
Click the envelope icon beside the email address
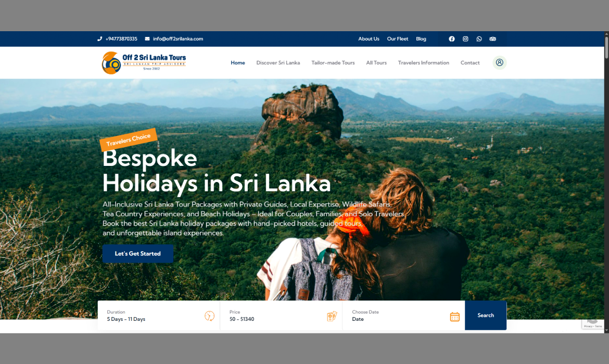(147, 39)
